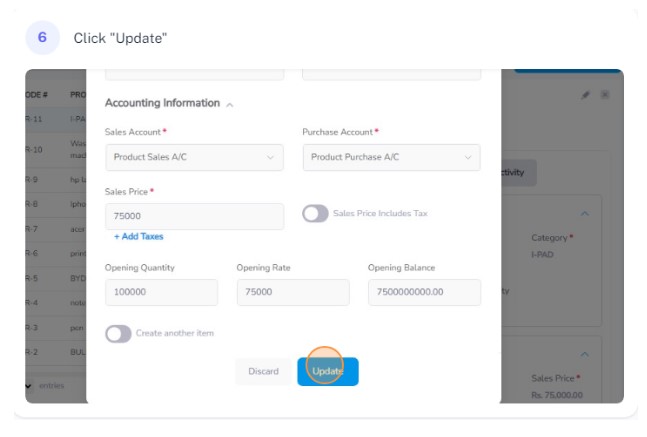Toggle Sales Price Includes Tax switch
This screenshot has height=437, width=647.
[x=315, y=213]
